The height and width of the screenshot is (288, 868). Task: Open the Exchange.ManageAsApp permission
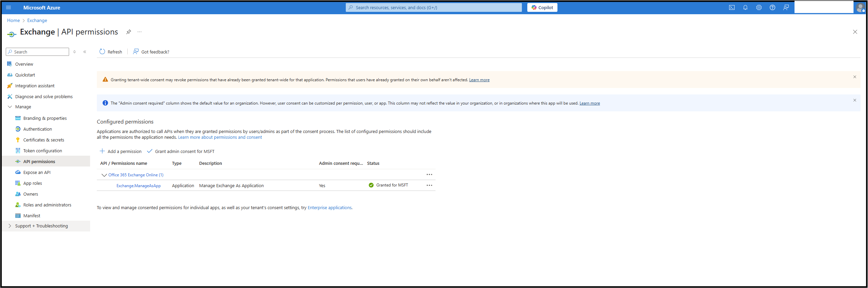tap(139, 186)
